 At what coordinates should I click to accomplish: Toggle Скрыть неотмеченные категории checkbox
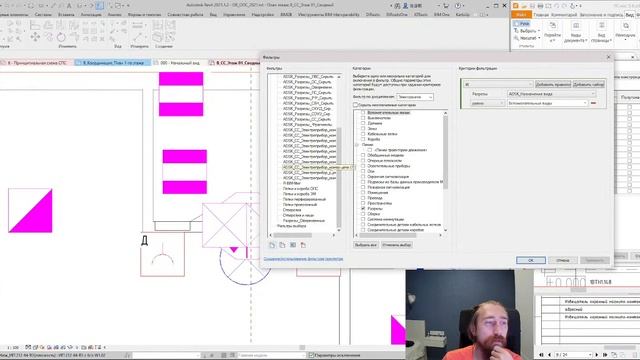pos(356,105)
